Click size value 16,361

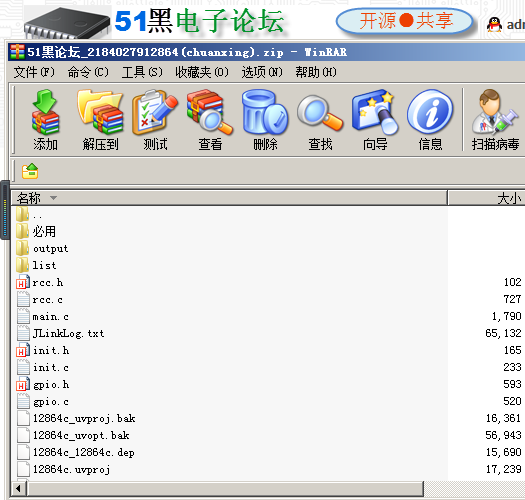(503, 418)
